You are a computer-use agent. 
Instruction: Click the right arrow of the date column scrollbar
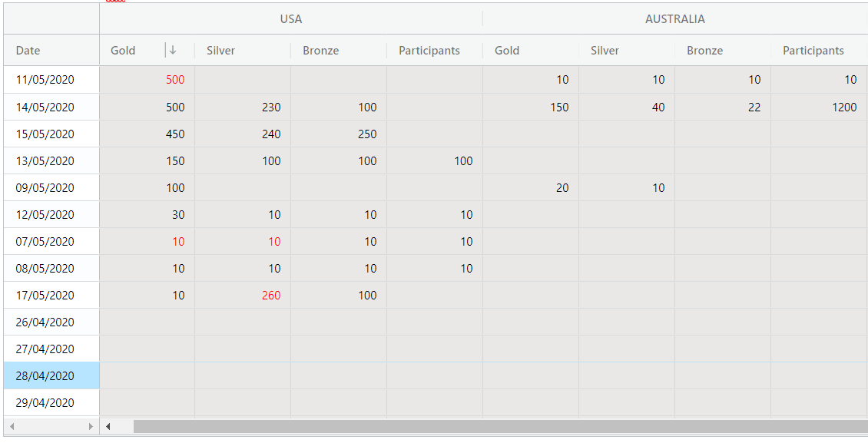point(91,426)
